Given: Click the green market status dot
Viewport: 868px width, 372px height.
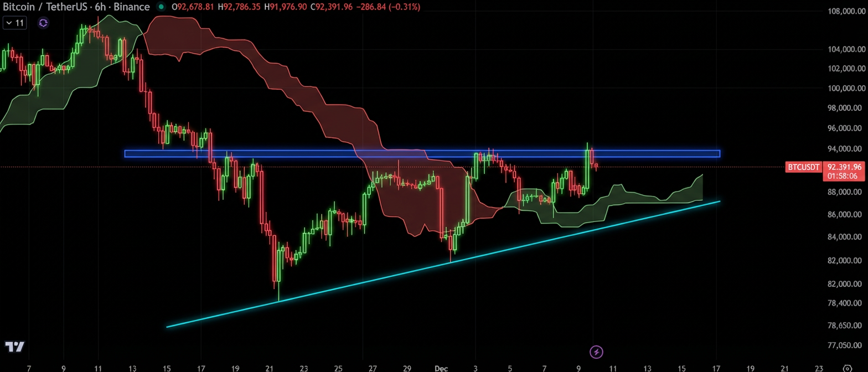Looking at the screenshot, I should click(x=161, y=7).
